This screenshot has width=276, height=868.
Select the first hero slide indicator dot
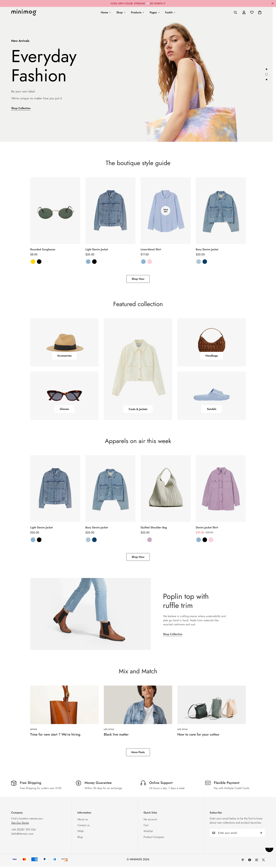[x=266, y=69]
